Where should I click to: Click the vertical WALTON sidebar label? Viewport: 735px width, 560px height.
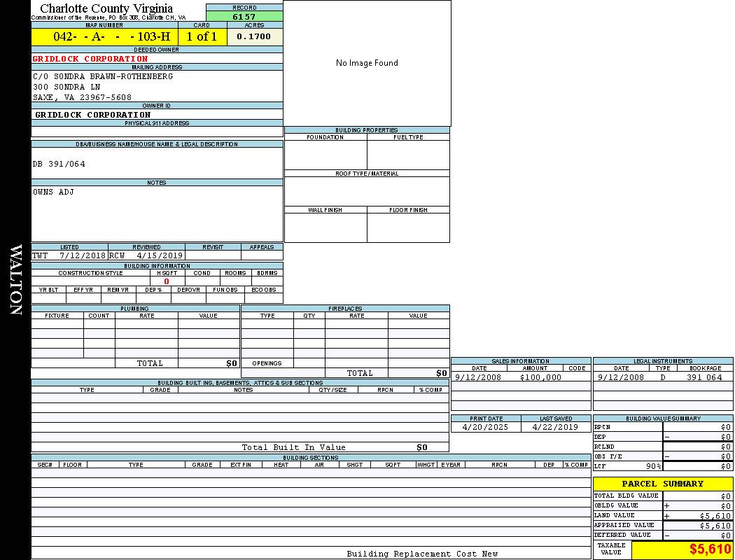(15, 280)
